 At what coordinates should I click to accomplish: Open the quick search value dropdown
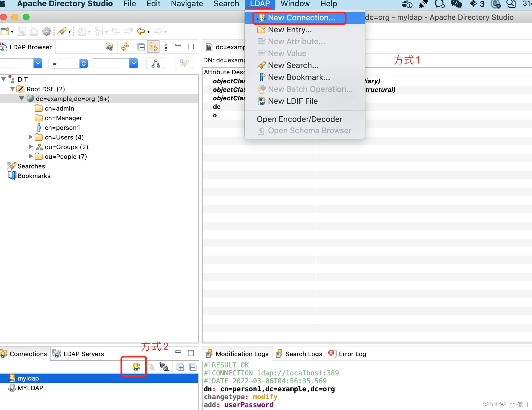(134, 63)
